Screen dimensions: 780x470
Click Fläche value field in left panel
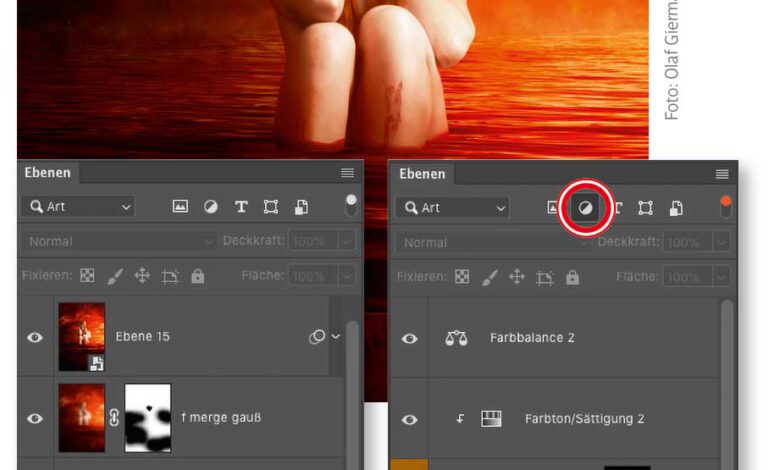pyautogui.click(x=312, y=276)
